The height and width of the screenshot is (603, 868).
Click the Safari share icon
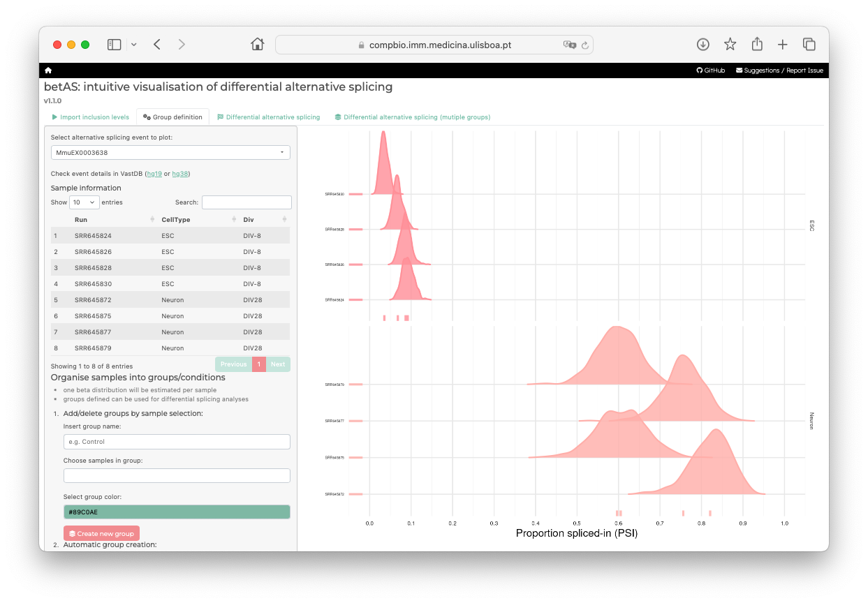[757, 45]
